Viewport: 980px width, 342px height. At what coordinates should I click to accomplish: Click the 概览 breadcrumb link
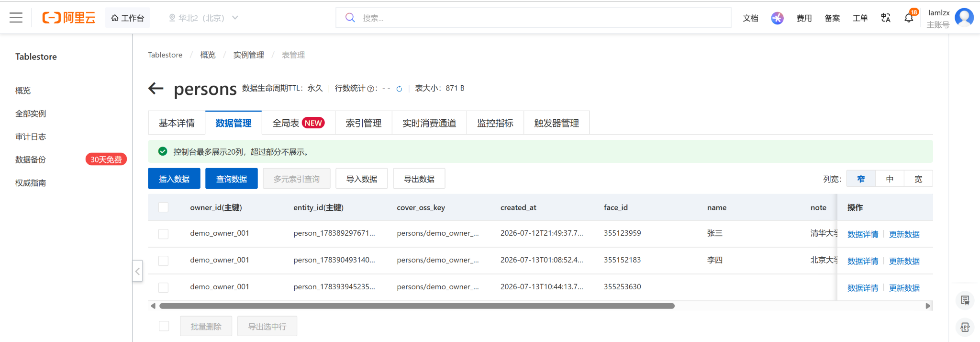click(208, 55)
